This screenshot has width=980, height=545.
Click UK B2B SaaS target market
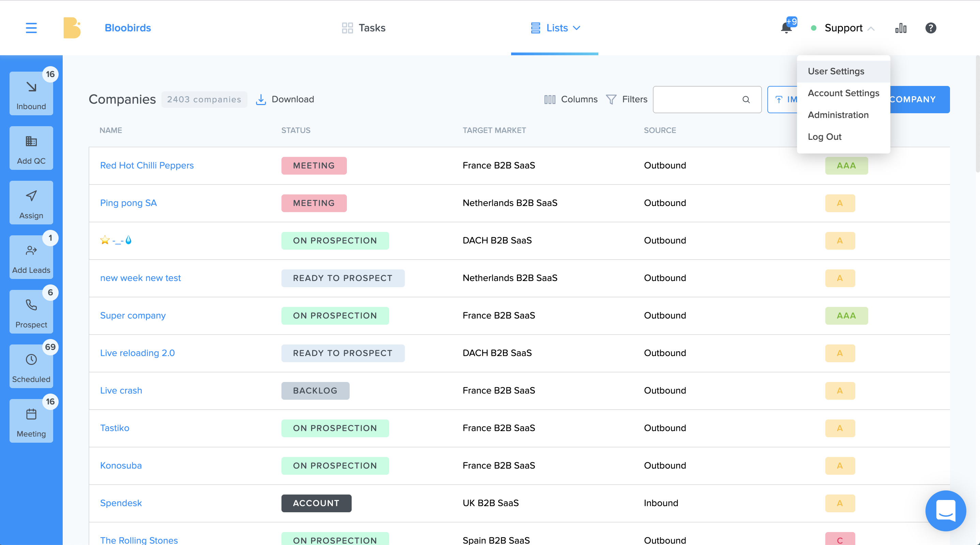point(490,503)
